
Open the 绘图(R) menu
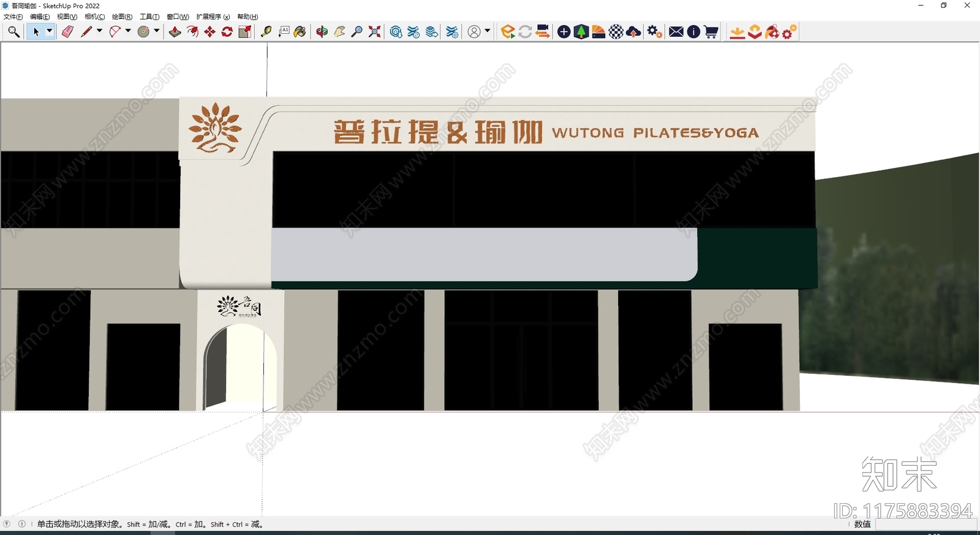tap(123, 17)
